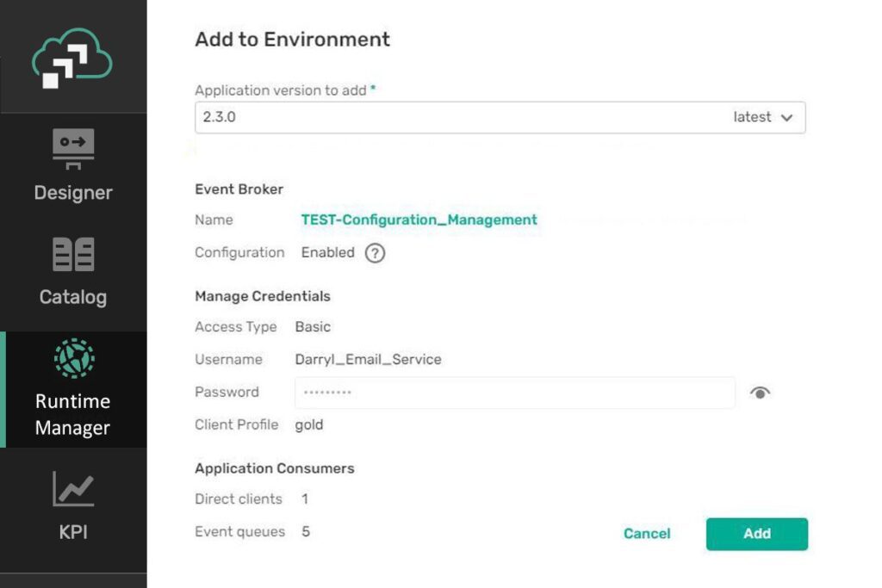Image resolution: width=882 pixels, height=588 pixels.
Task: Open the Catalog from the sidebar
Action: tap(73, 271)
